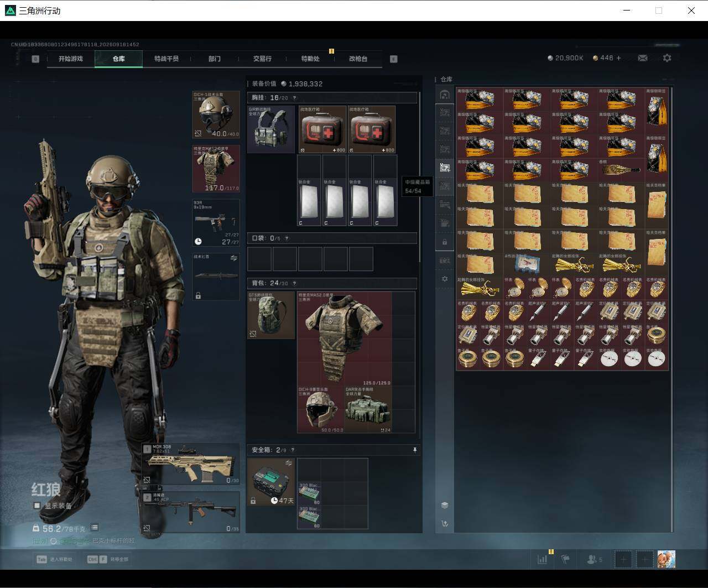This screenshot has width=708, height=588.
Task: Select the MDR 308 primary weapon slot
Action: point(191,464)
